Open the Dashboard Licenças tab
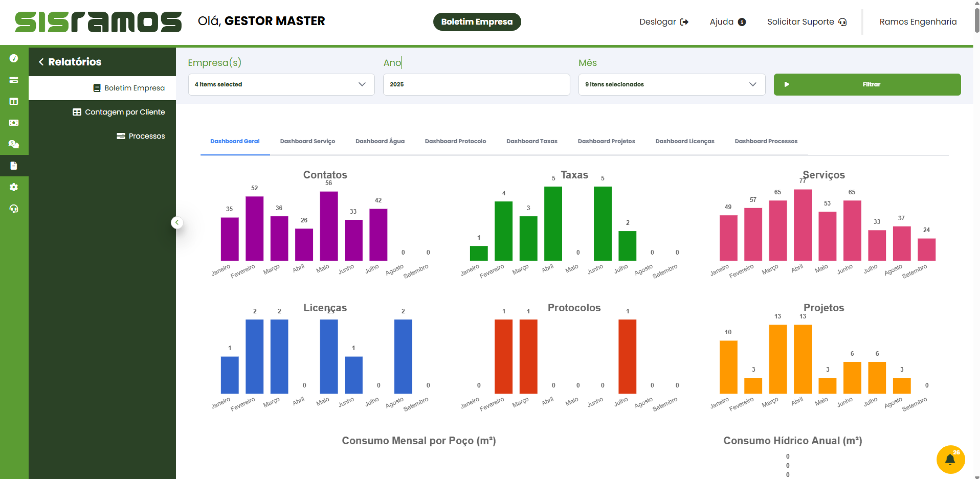 (x=685, y=141)
